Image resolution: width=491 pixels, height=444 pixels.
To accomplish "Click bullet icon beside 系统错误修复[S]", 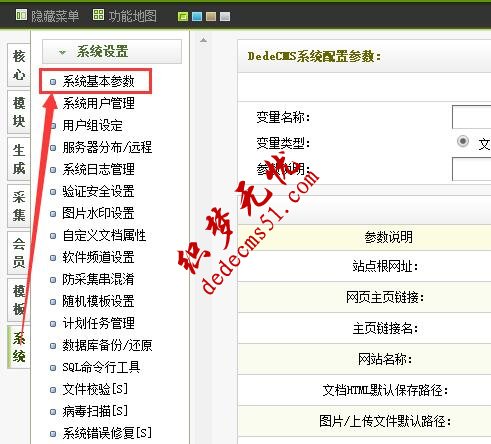I will click(53, 434).
